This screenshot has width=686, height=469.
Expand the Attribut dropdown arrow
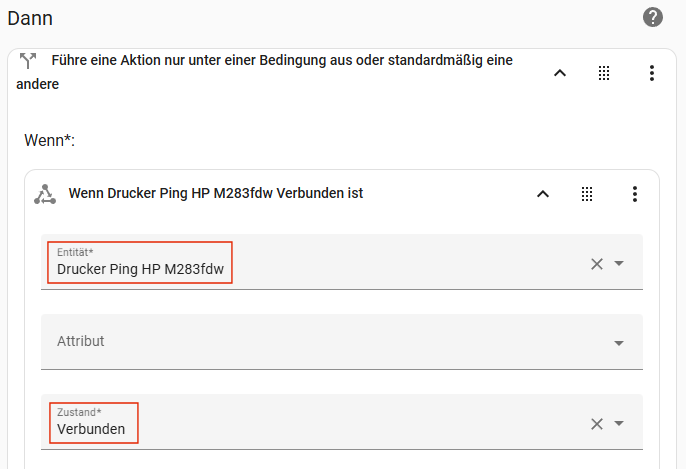click(619, 343)
